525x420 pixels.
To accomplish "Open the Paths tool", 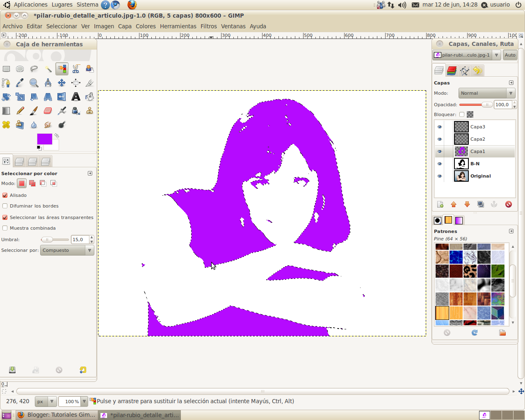I will 6,83.
